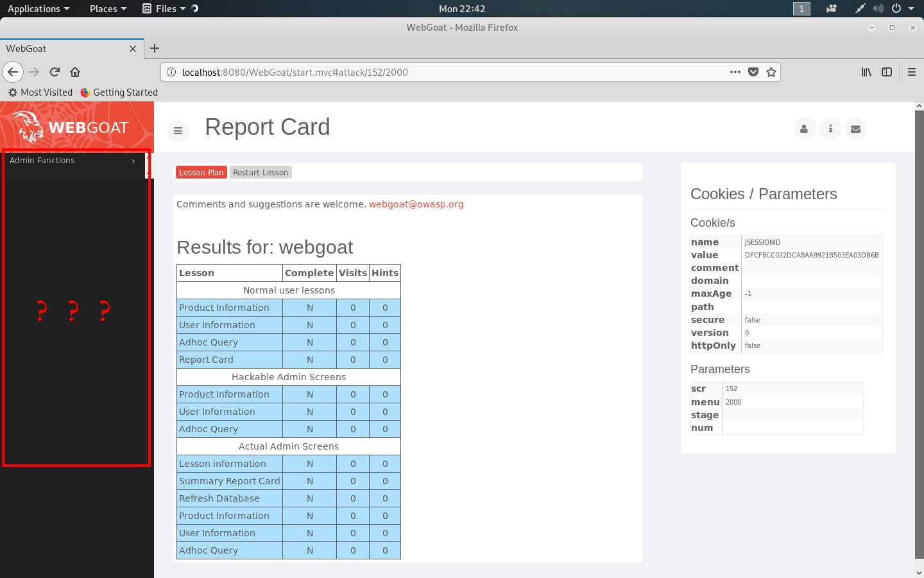The height and width of the screenshot is (578, 924).
Task: Open a new tab with plus button
Action: [x=155, y=48]
